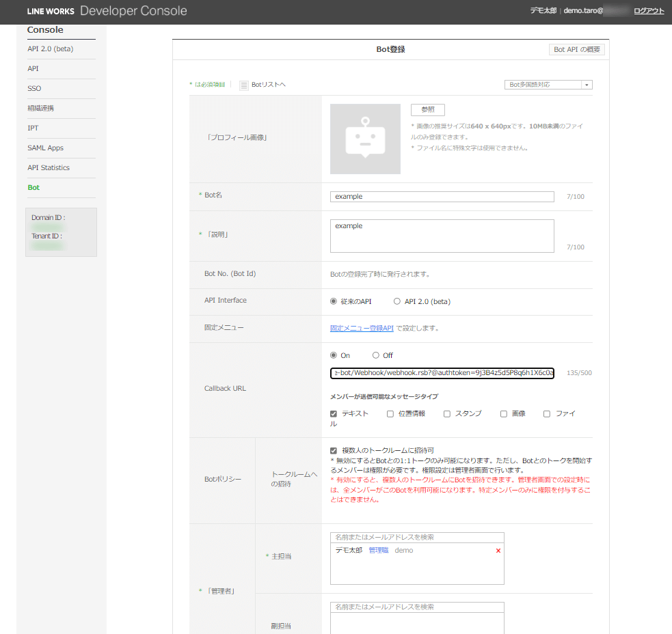672x634 pixels.
Task: Open 組織連携 sidebar item
Action: click(41, 108)
